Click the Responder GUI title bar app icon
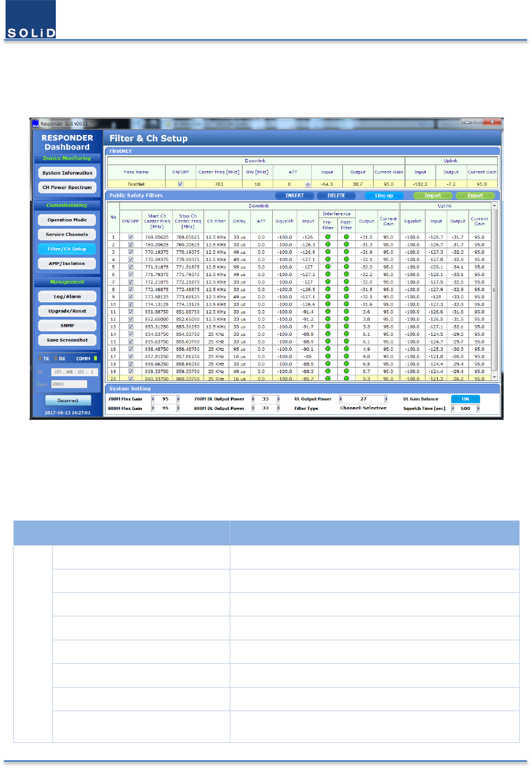The height and width of the screenshot is (768, 532). (35, 123)
